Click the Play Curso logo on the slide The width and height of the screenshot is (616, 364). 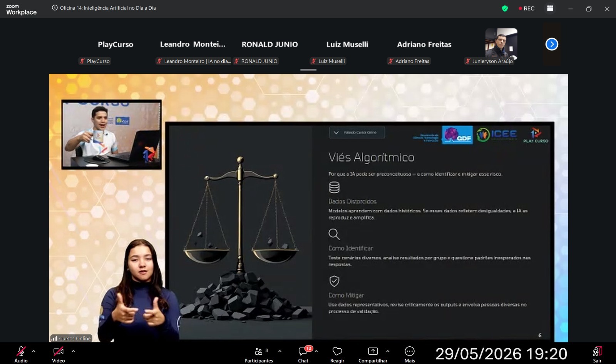[536, 135]
